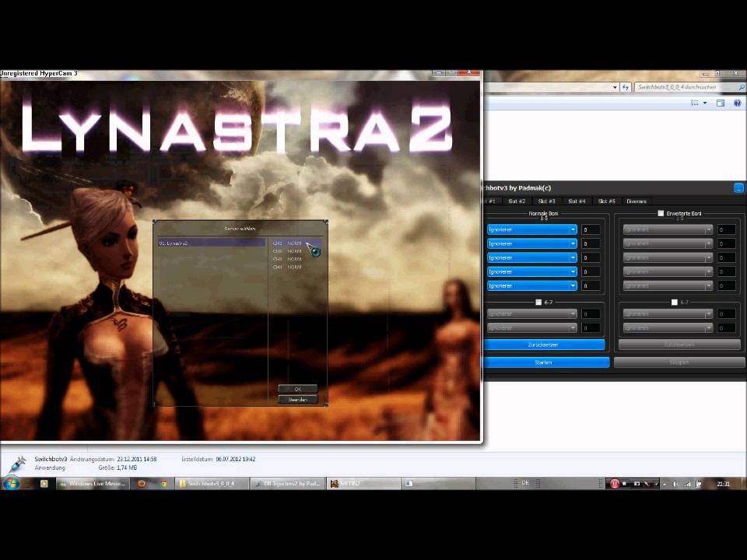Click the Switchbotv3 syringe file icon
This screenshot has width=747, height=560.
point(18,464)
